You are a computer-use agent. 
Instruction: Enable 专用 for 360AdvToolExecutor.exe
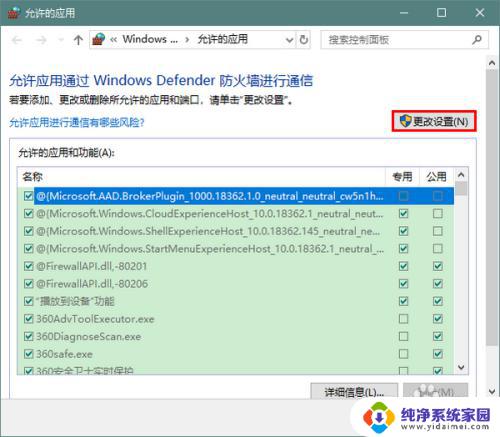403,319
